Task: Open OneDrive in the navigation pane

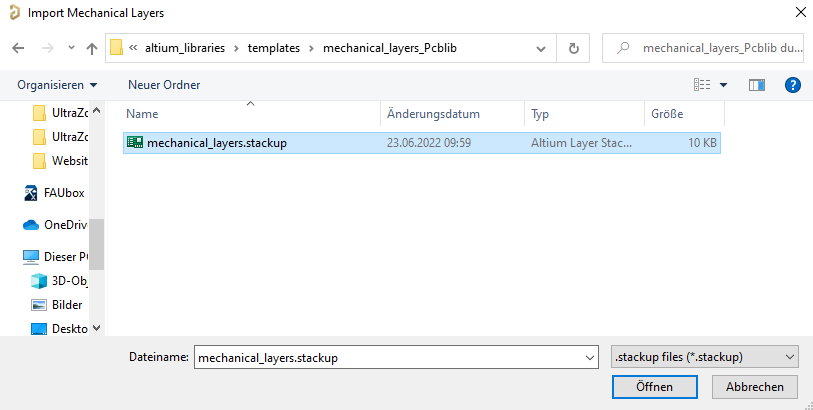Action: 65,224
